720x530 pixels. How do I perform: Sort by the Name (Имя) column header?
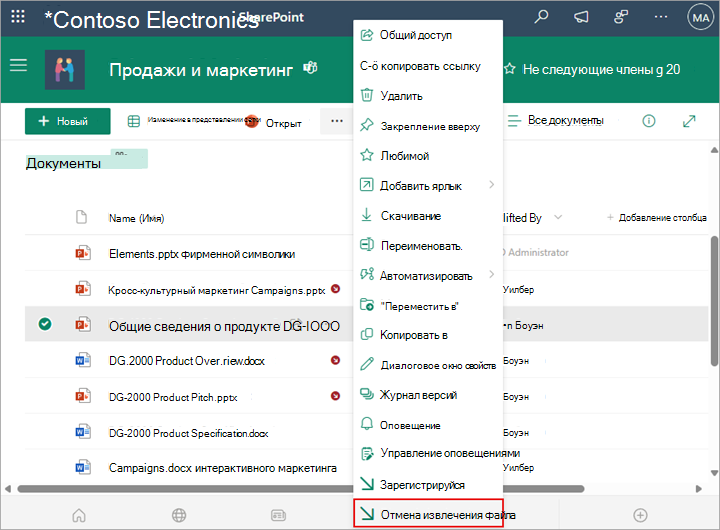(x=136, y=218)
